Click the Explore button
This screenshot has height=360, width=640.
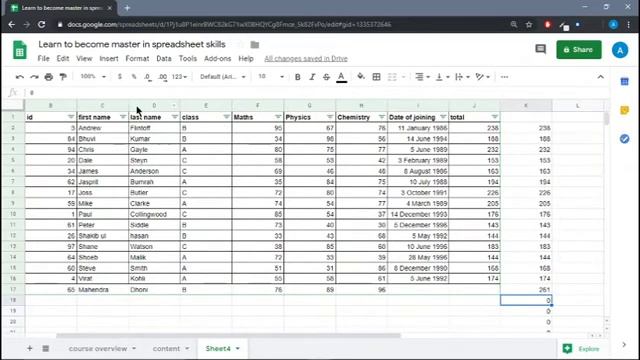(x=581, y=349)
